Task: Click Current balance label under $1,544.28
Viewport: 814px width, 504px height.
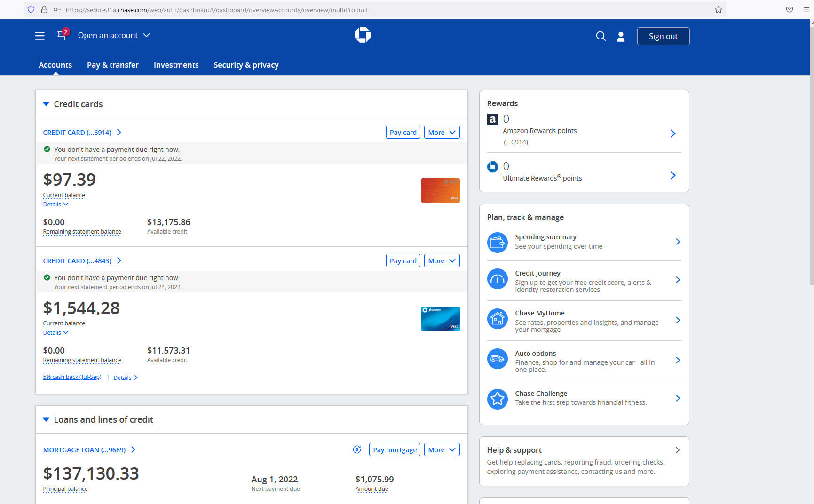Action: coord(64,323)
